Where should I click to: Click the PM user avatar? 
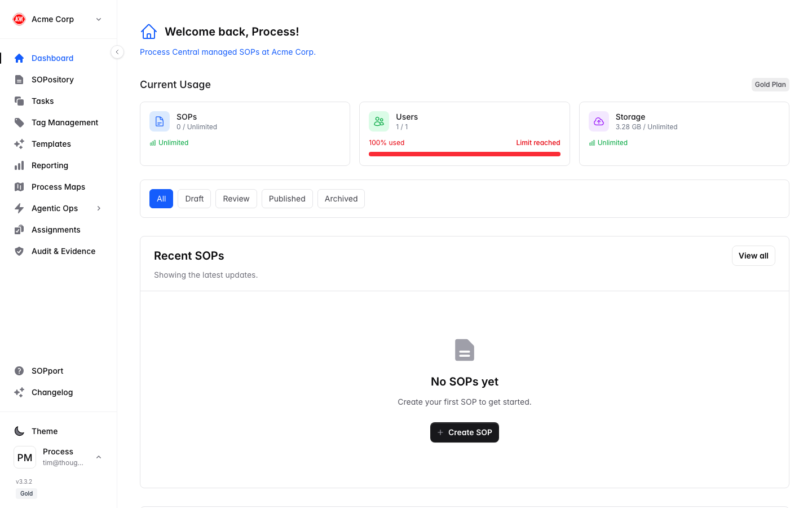click(25, 457)
